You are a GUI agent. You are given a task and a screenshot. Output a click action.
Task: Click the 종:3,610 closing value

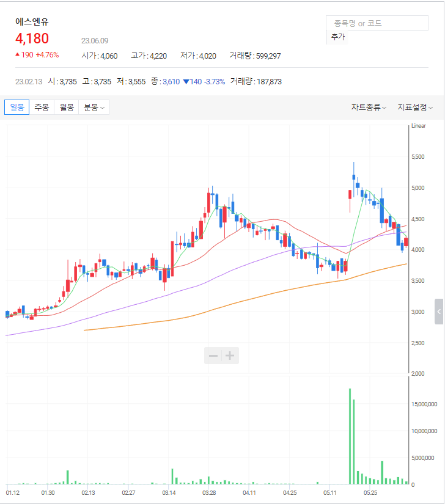(x=165, y=82)
